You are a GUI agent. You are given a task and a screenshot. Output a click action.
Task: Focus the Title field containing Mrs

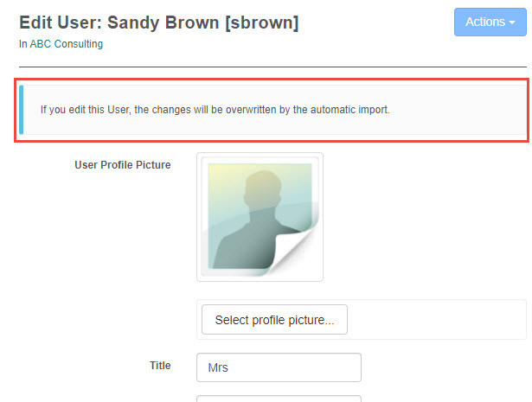tap(279, 367)
